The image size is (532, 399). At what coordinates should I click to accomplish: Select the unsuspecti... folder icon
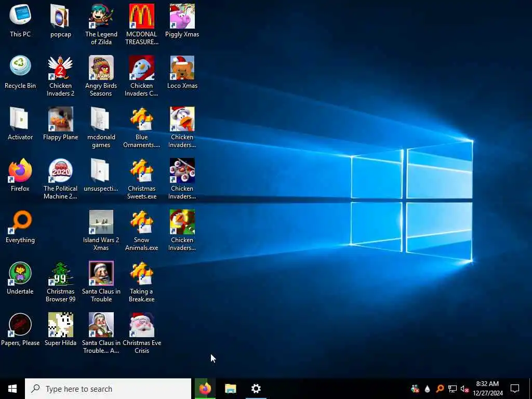click(101, 170)
